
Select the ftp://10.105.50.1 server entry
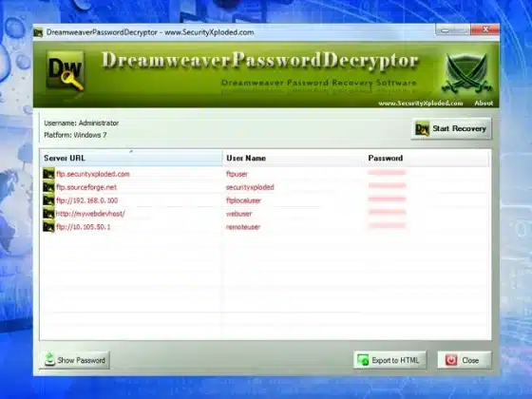(x=84, y=227)
